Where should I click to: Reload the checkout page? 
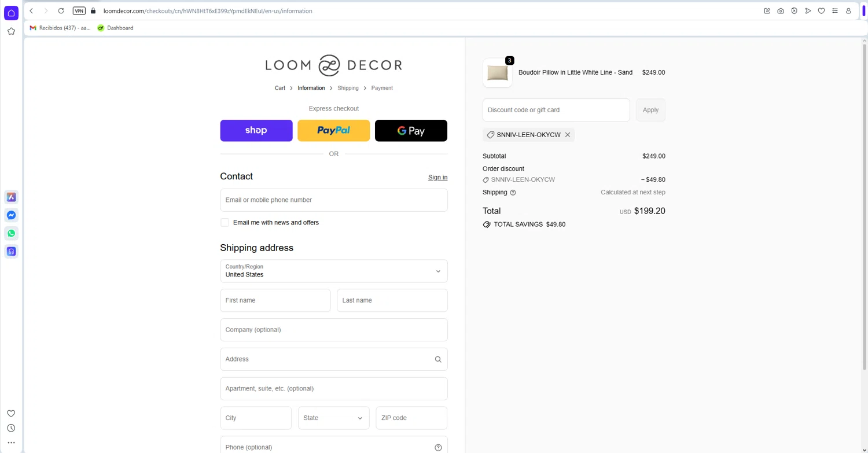(x=61, y=11)
